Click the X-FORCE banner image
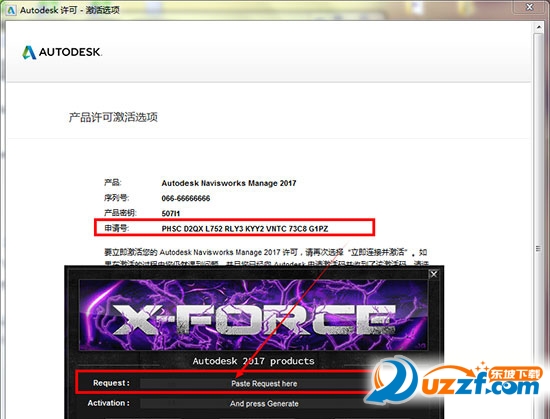The image size is (550, 419). click(253, 315)
